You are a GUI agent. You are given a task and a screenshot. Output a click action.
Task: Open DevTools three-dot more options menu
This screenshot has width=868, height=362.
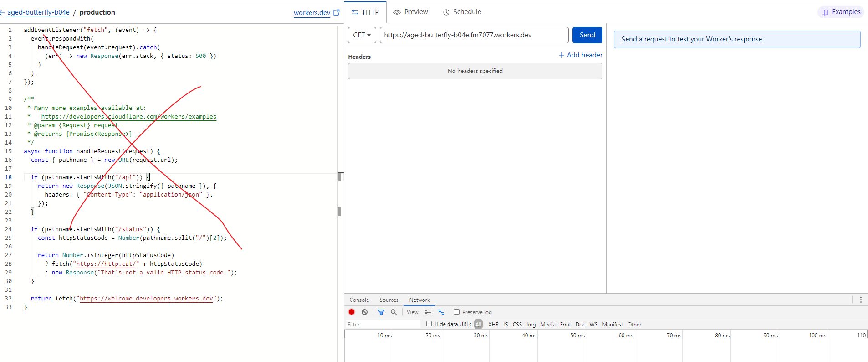(x=861, y=300)
